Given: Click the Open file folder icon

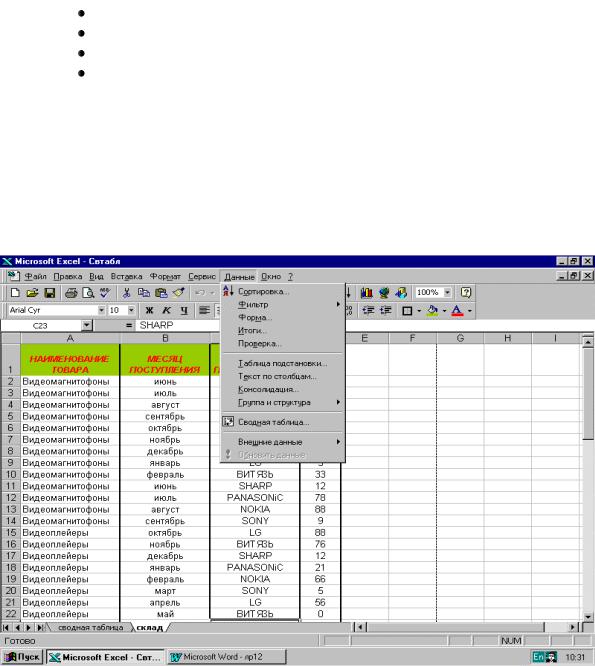Looking at the screenshot, I should pyautogui.click(x=32, y=293).
